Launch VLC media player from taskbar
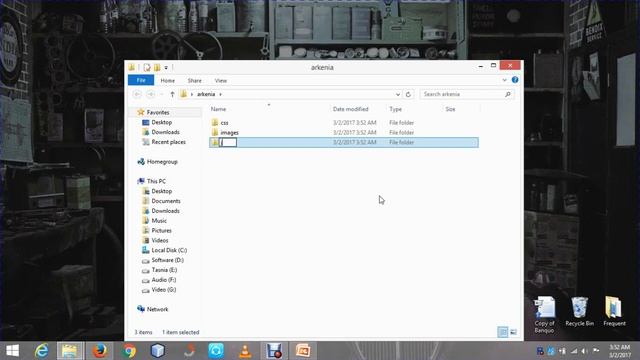Screen dimensions: 640x360 [245, 351]
